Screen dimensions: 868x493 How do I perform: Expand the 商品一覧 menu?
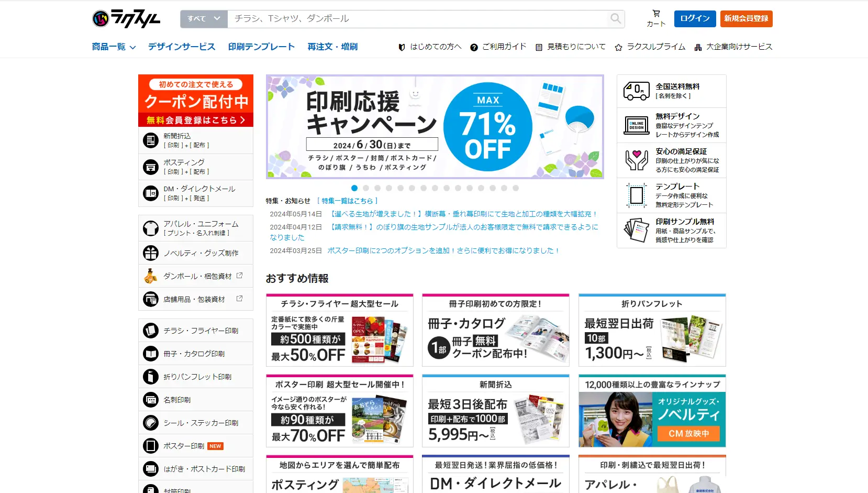point(114,47)
